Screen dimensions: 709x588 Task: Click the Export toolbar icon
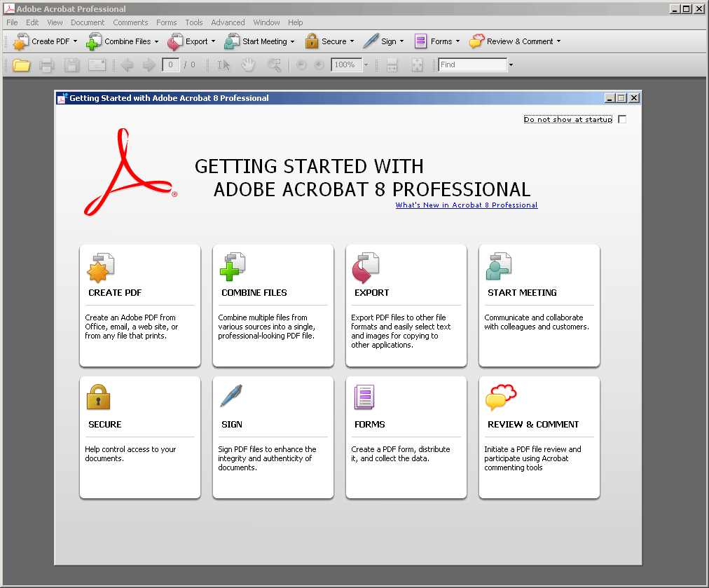coord(175,41)
